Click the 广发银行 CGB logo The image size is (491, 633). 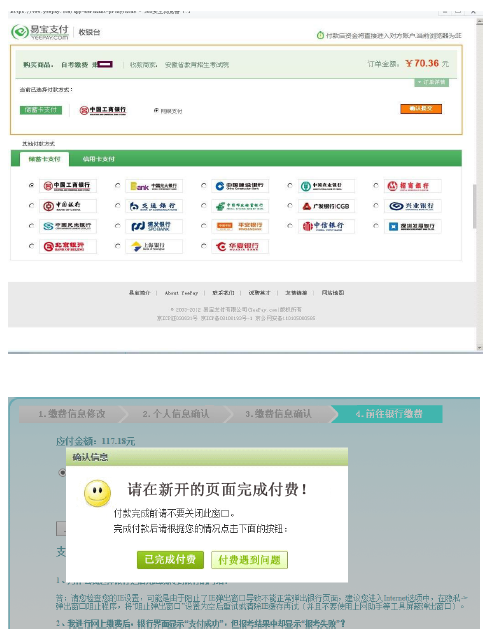[x=326, y=206]
